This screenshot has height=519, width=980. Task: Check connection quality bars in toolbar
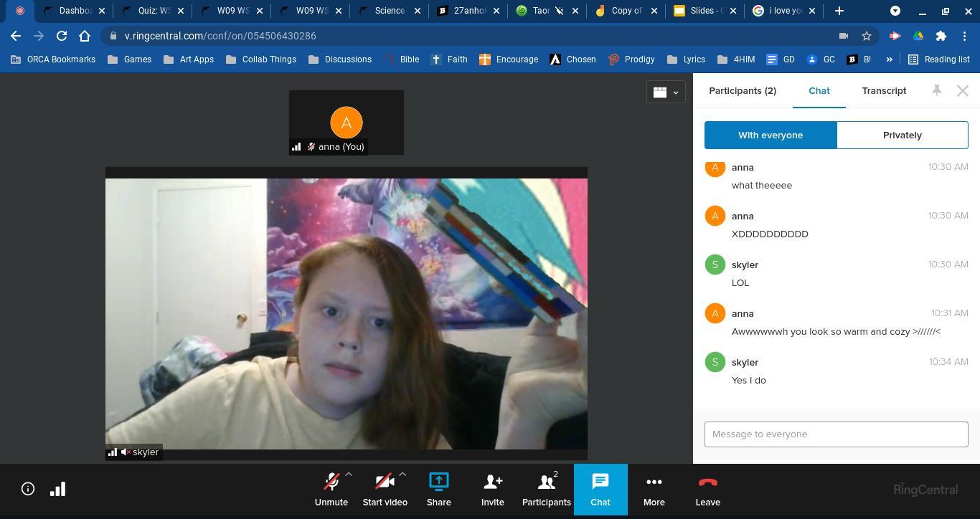click(57, 489)
